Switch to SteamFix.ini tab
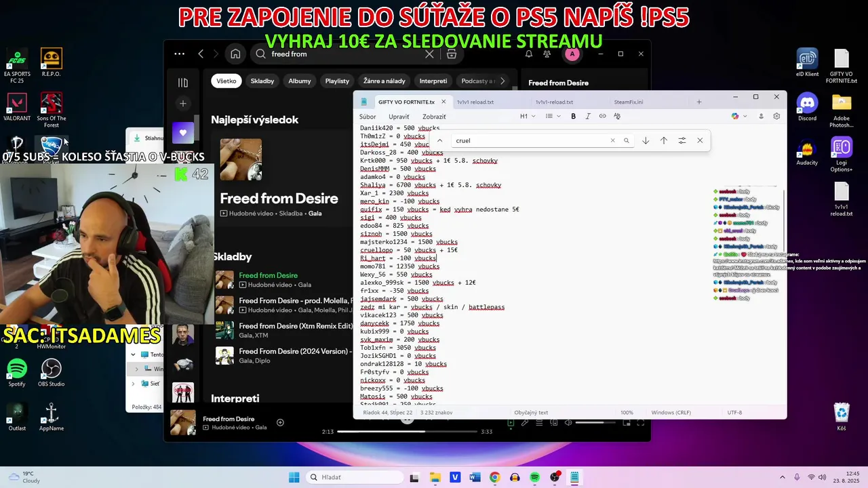The height and width of the screenshot is (488, 868). pos(629,102)
